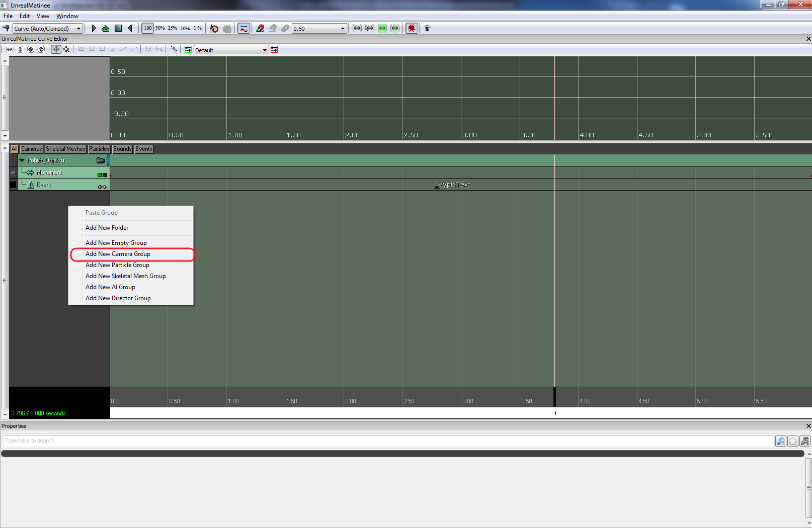Choose Add New Skeletal Mesh Group
812x528 pixels.
tap(132, 276)
